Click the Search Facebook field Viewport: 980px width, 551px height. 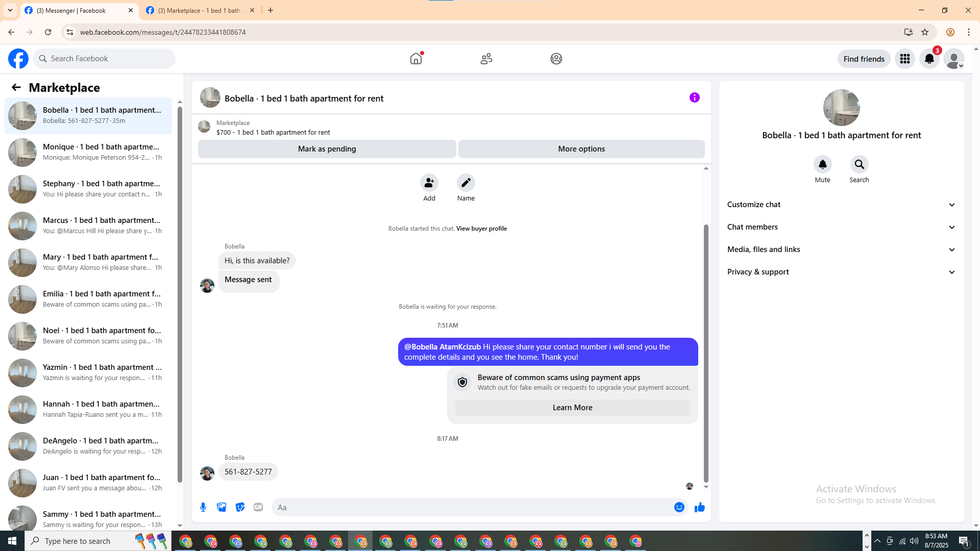point(104,59)
